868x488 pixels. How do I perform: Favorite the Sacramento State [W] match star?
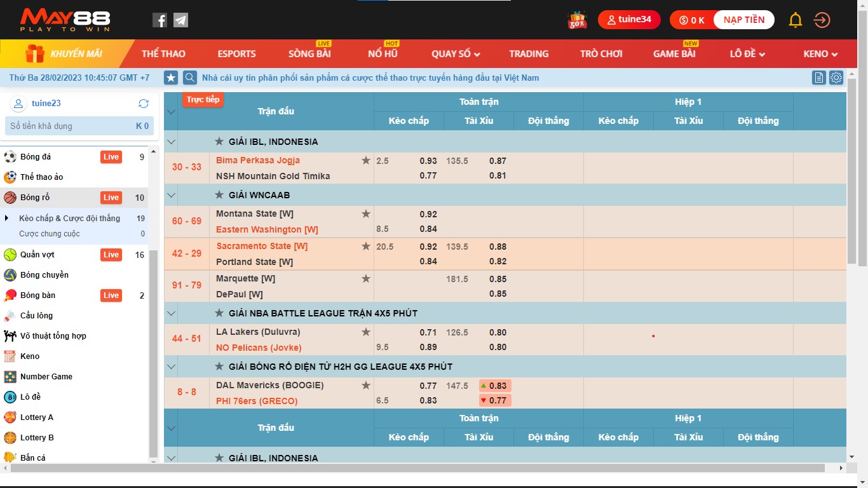pyautogui.click(x=366, y=246)
